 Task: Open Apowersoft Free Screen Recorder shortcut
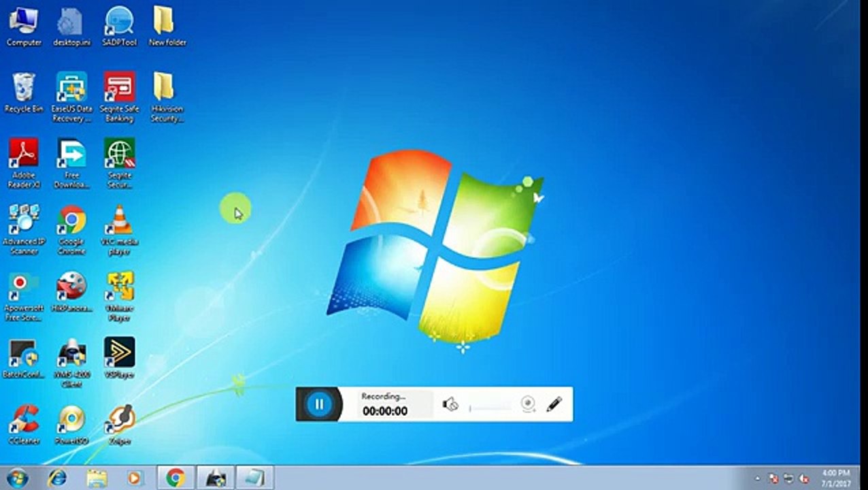[x=24, y=297]
